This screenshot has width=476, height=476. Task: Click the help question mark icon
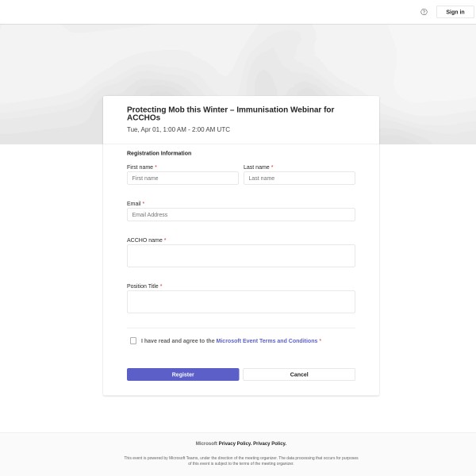pyautogui.click(x=424, y=12)
